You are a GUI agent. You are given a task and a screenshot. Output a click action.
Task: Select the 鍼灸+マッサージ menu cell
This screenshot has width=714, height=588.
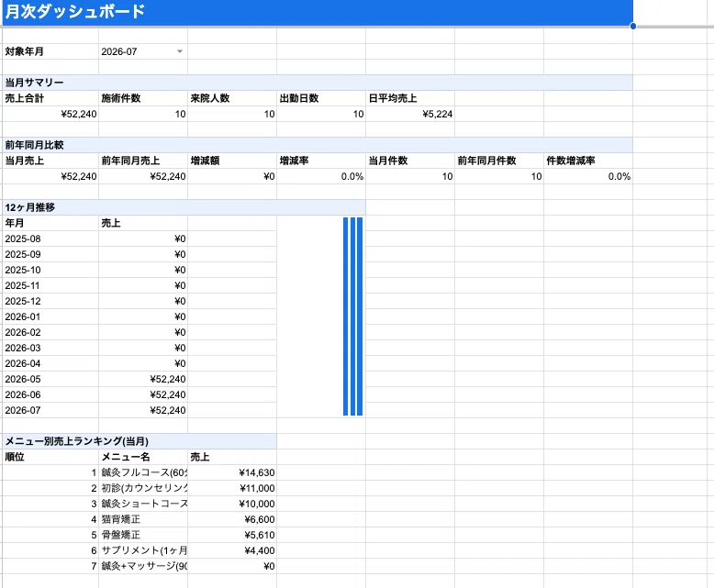(143, 566)
